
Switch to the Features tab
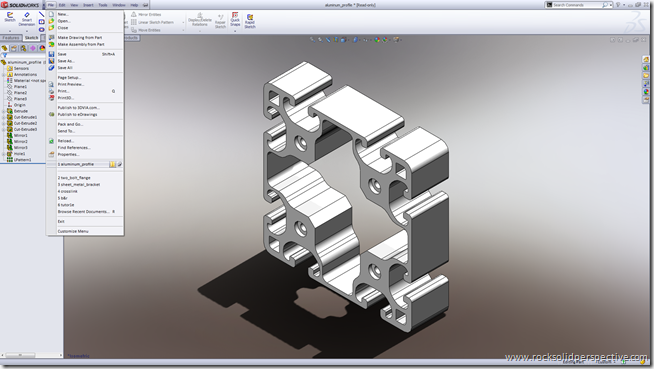tap(11, 38)
